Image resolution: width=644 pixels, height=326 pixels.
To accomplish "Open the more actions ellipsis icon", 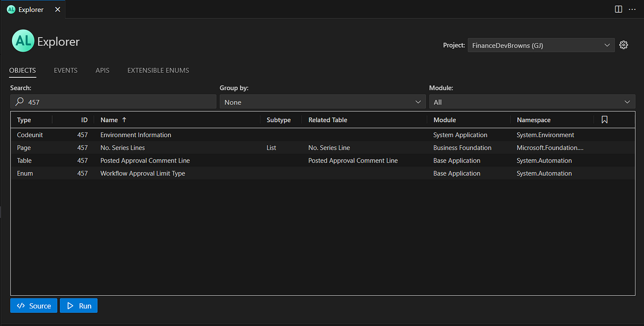I will [632, 9].
